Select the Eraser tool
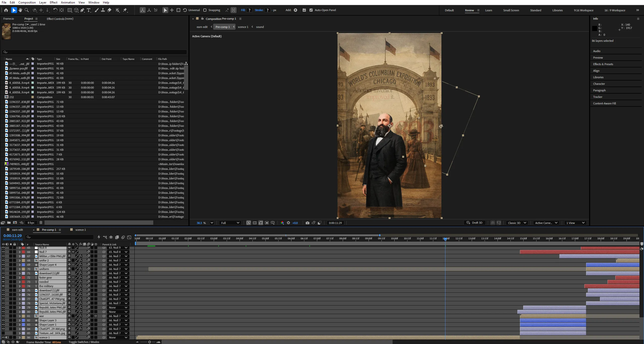The width and height of the screenshot is (644, 344). coord(109,10)
